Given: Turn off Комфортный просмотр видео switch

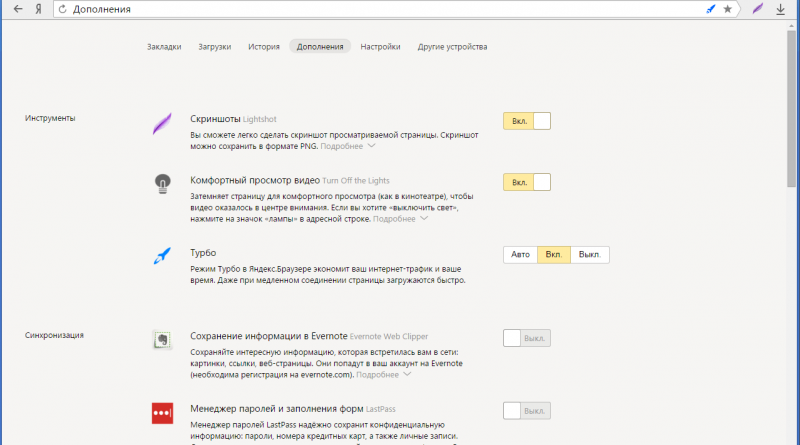Looking at the screenshot, I should coord(527,182).
